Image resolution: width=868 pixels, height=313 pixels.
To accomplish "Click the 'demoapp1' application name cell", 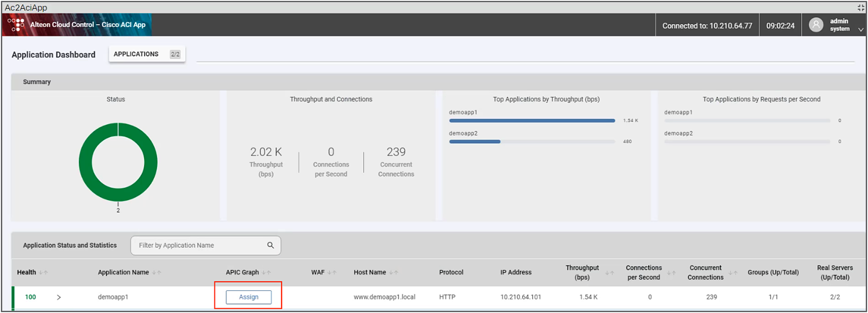I will click(113, 297).
